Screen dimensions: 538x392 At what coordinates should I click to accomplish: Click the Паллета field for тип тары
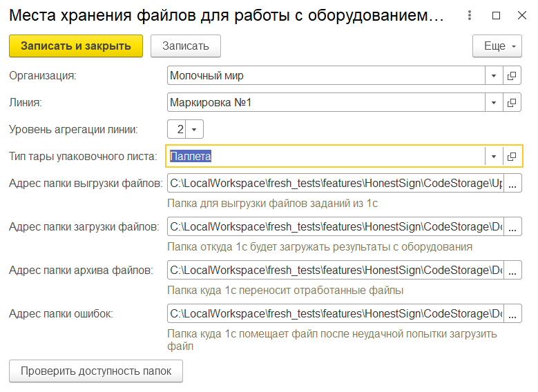[325, 157]
